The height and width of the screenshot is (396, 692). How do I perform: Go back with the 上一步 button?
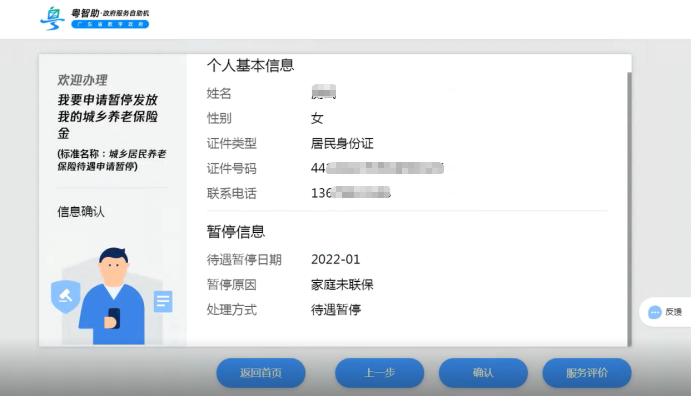click(380, 373)
